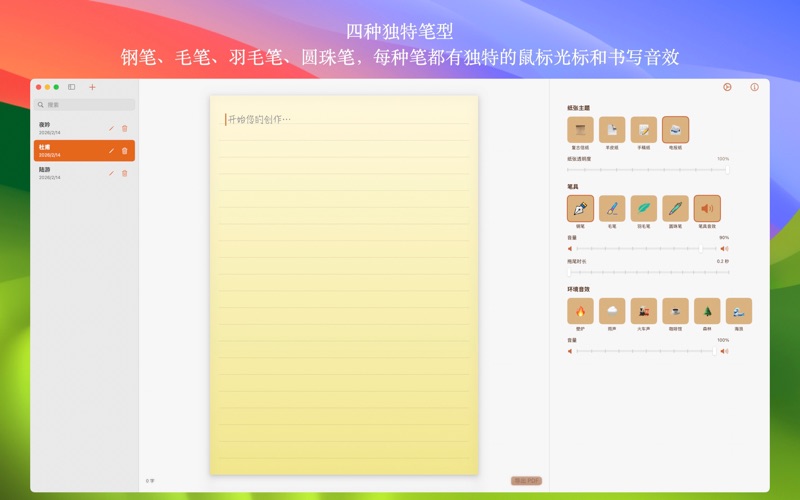This screenshot has height=500, width=800.
Task: Click the loud speaker icon of ambient volume
Action: pyautogui.click(x=724, y=351)
